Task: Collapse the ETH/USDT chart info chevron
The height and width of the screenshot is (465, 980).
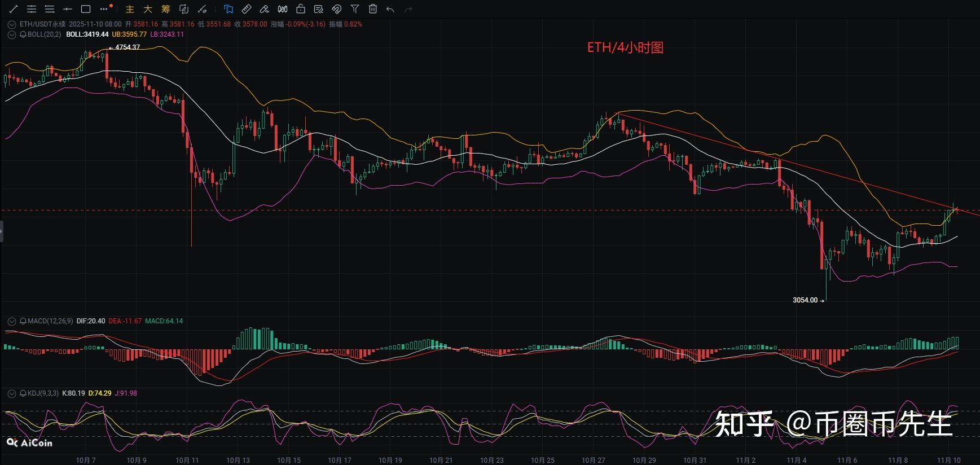Action: [11, 24]
